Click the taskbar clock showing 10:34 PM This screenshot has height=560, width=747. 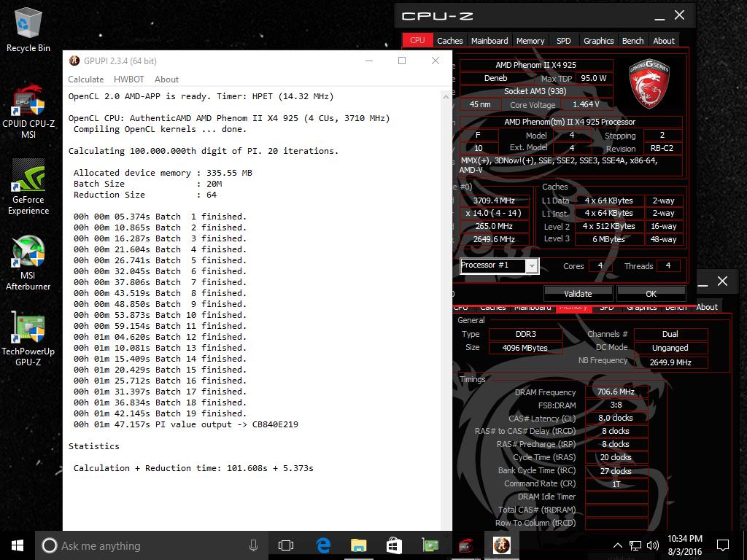tap(684, 545)
